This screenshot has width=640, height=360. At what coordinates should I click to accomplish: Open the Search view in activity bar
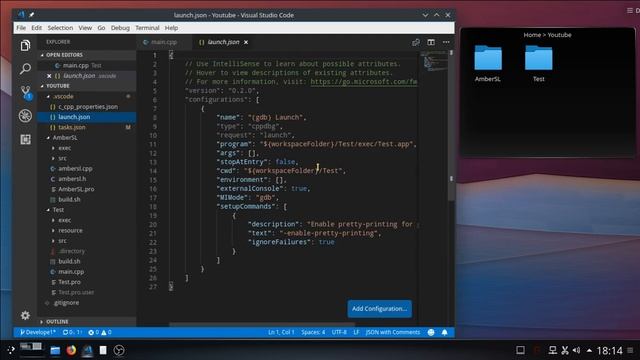(25, 69)
